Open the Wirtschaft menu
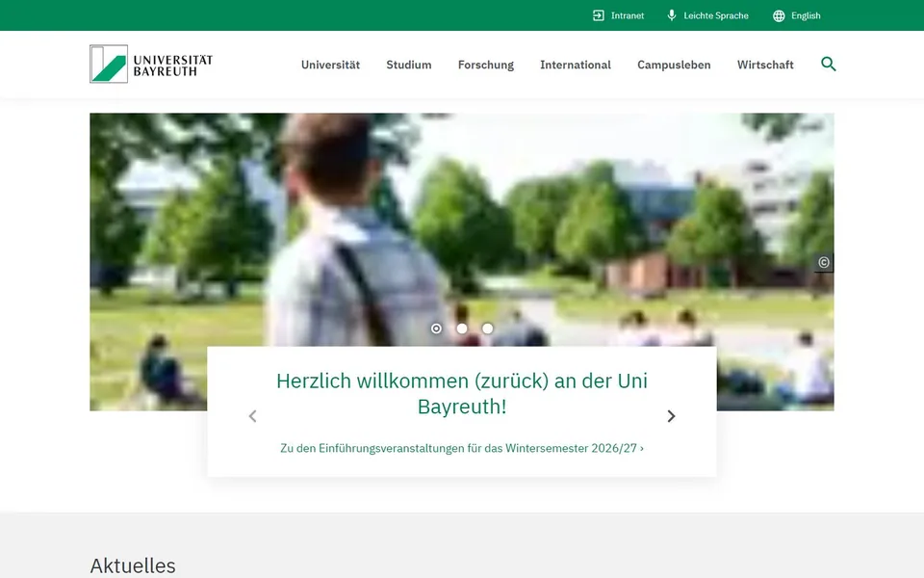The height and width of the screenshot is (578, 924). click(x=765, y=65)
